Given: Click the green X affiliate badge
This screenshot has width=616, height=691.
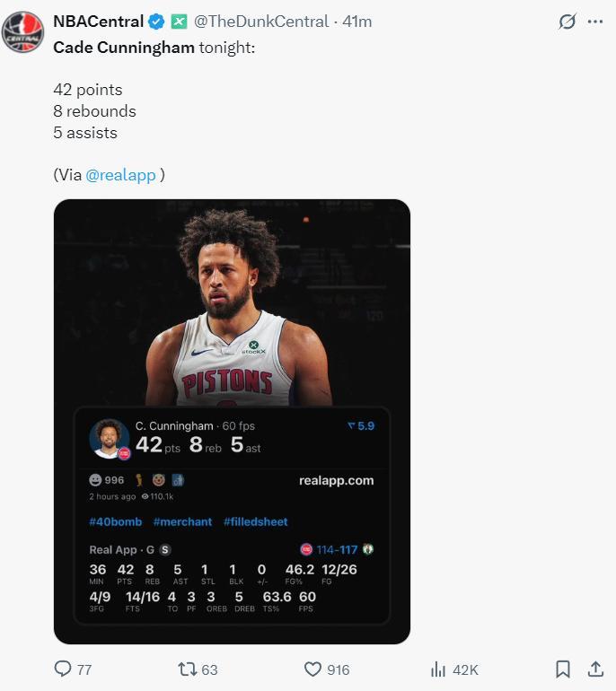Looking at the screenshot, I should (x=180, y=22).
